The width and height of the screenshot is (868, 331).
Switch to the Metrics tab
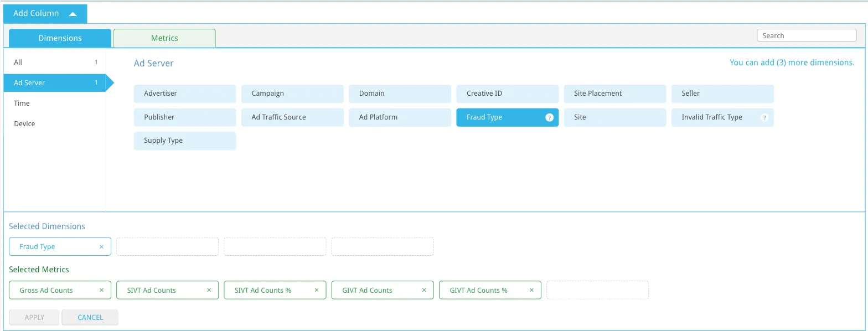click(x=164, y=38)
